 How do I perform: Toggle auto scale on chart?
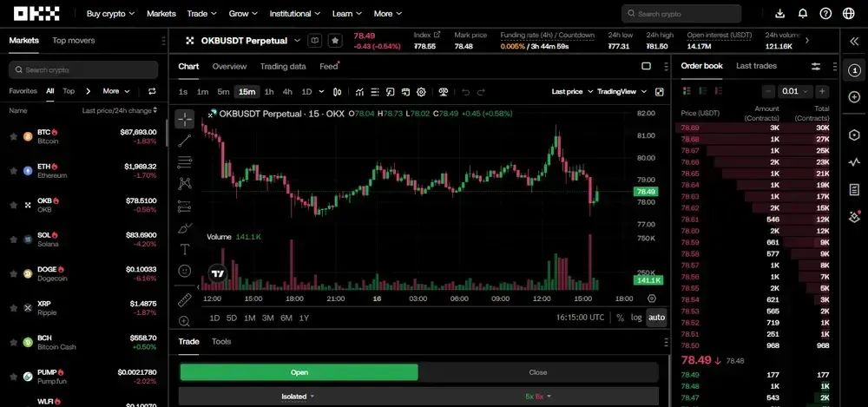click(656, 318)
